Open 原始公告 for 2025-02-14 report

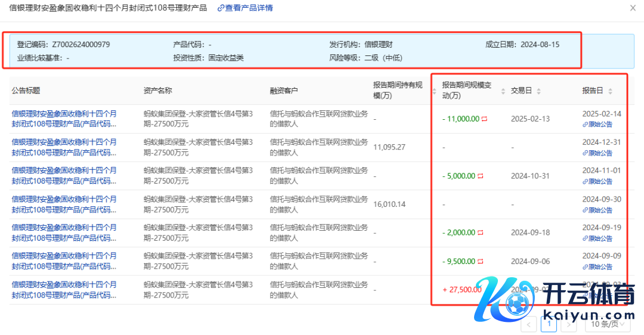[597, 125]
